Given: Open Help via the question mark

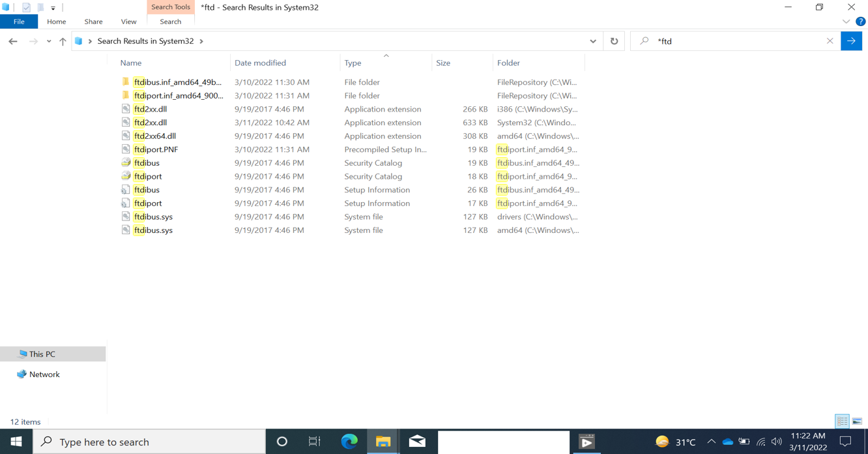Looking at the screenshot, I should [x=861, y=21].
